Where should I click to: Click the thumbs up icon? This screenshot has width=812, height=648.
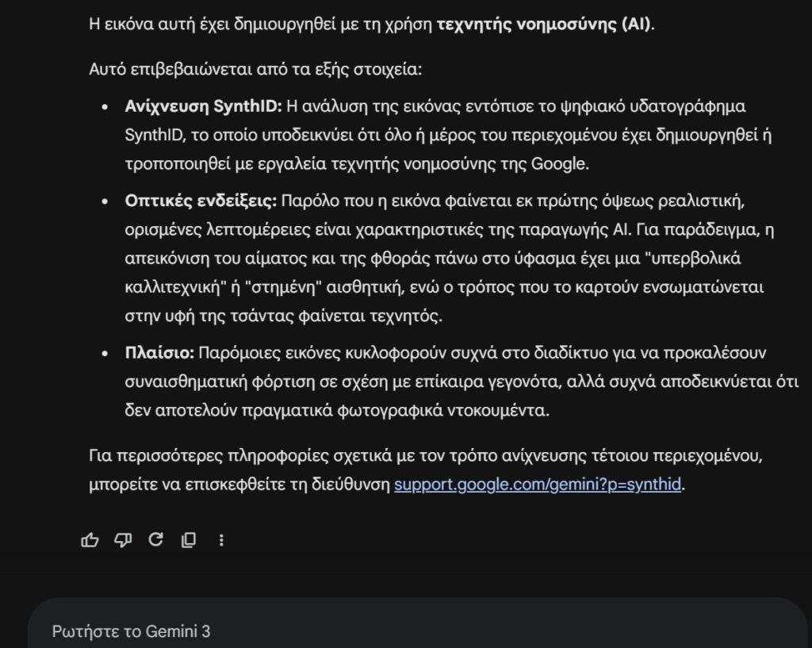click(x=90, y=540)
